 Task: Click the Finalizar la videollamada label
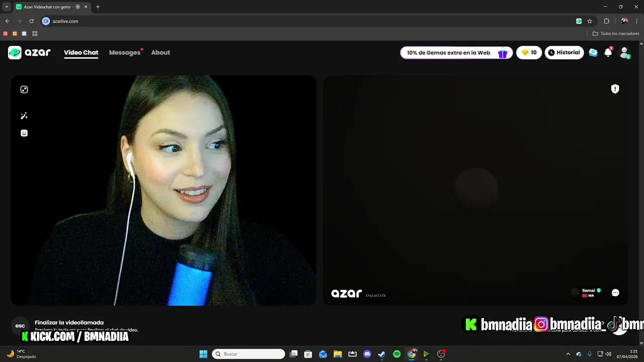click(x=69, y=322)
